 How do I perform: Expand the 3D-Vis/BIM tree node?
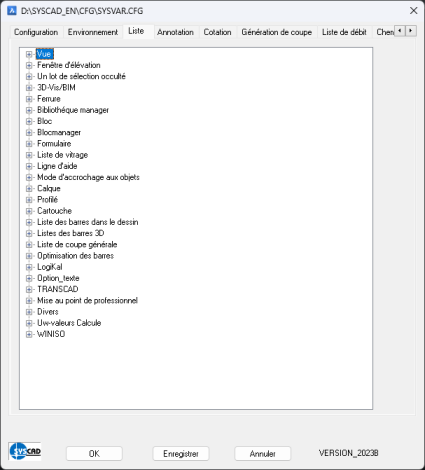[29, 88]
